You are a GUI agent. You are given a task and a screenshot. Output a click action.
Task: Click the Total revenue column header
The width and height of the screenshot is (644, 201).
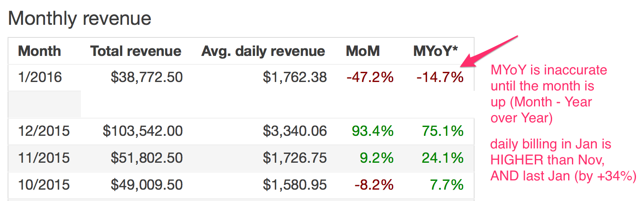click(x=136, y=51)
